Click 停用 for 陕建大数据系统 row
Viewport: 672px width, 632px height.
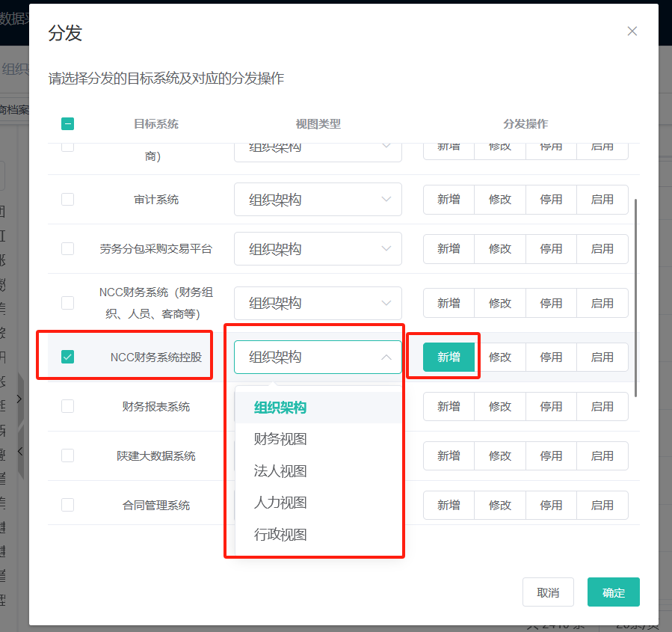pyautogui.click(x=551, y=455)
